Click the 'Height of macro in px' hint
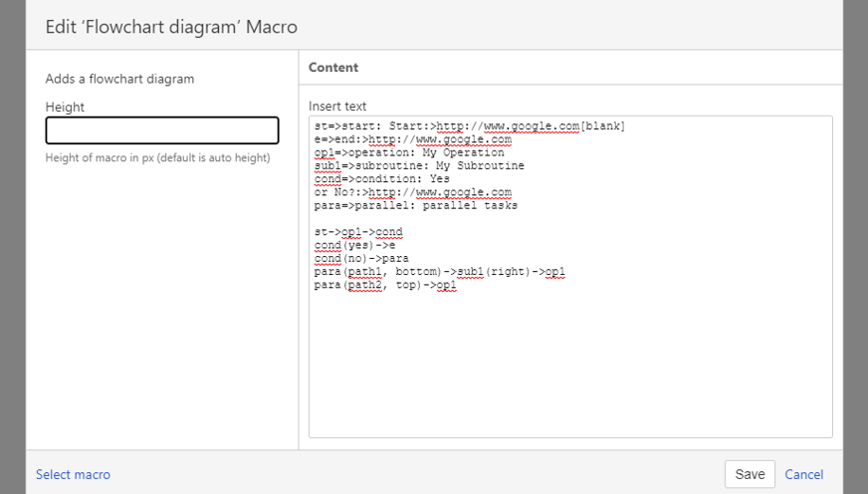The image size is (868, 494). [x=157, y=157]
